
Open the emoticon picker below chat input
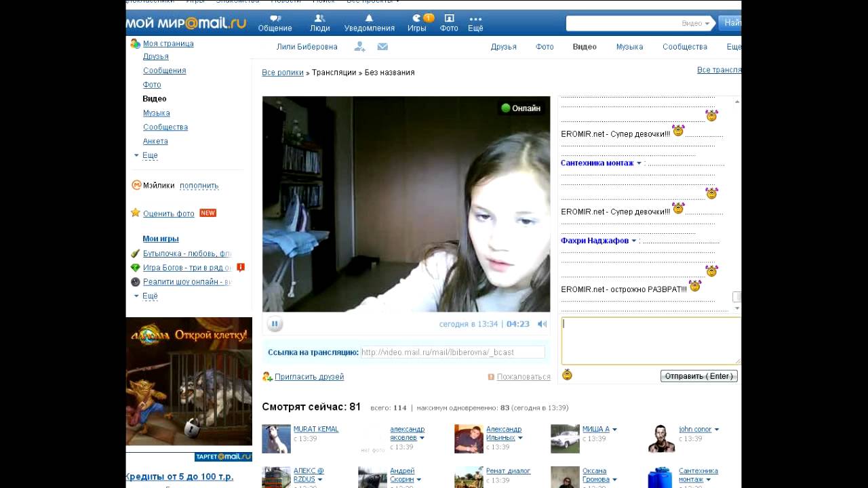click(x=567, y=374)
